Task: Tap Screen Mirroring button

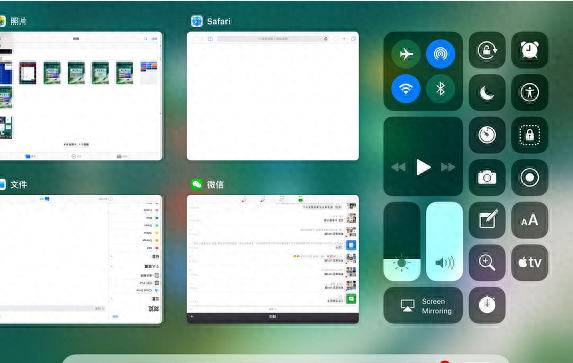Action: coord(423,305)
